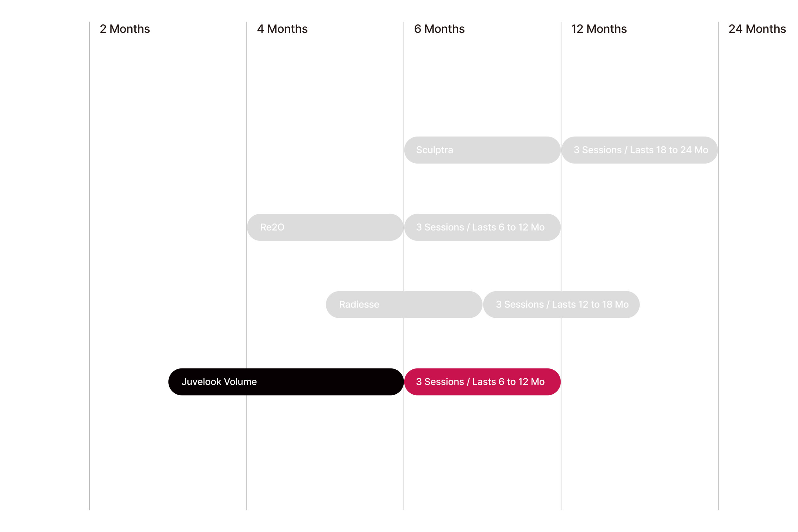Select Sculptra's Lasts 18 to 24 Mo pill
The height and width of the screenshot is (532, 798).
pyautogui.click(x=639, y=150)
